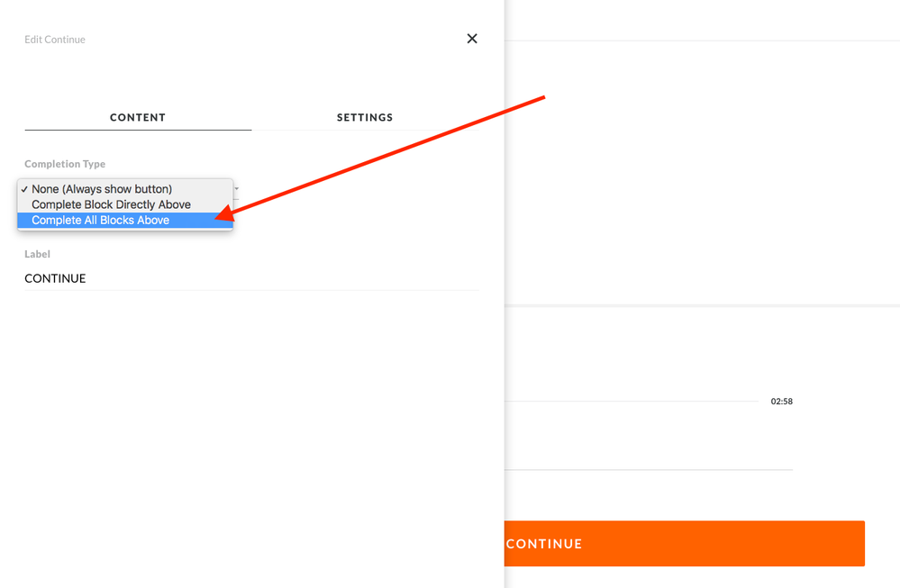Click the Label field heading

37,254
